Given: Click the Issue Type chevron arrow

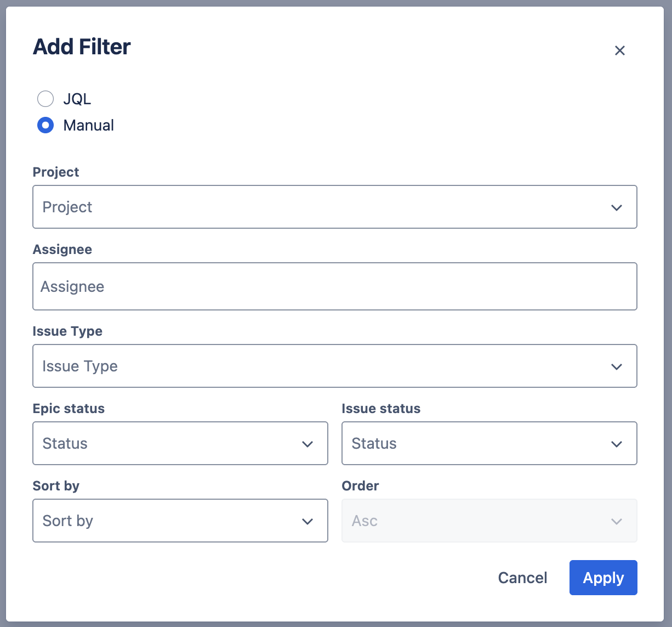Looking at the screenshot, I should (617, 366).
